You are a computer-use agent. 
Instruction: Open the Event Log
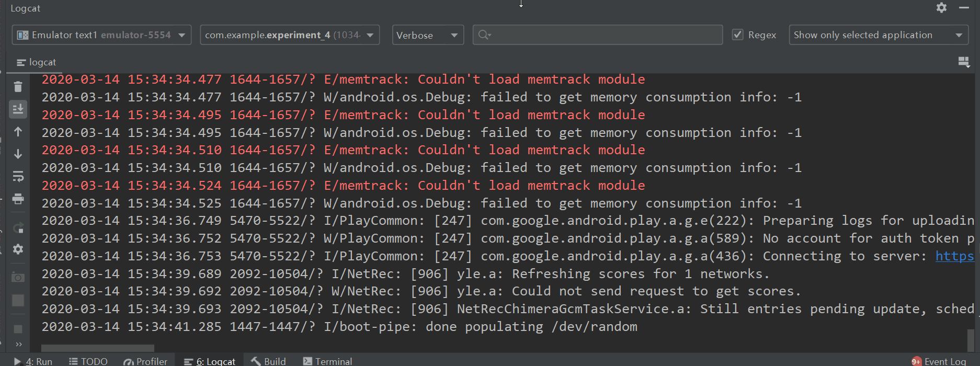939,361
